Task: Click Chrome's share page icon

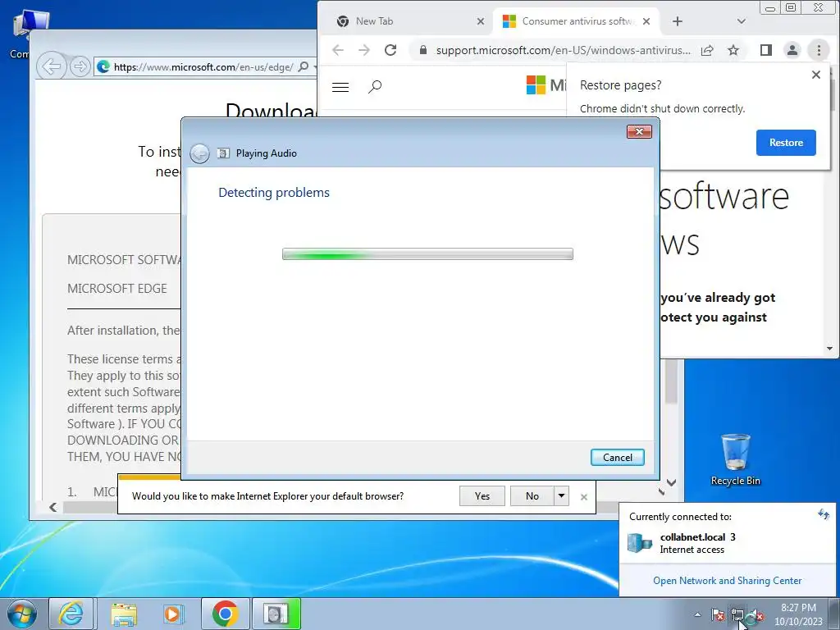Action: pos(707,50)
